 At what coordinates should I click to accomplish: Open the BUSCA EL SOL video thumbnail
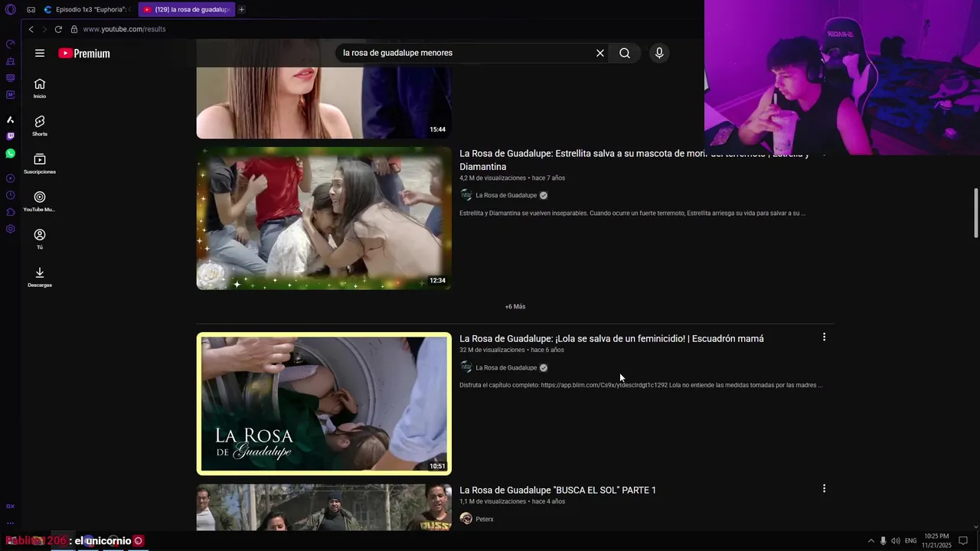tap(324, 507)
